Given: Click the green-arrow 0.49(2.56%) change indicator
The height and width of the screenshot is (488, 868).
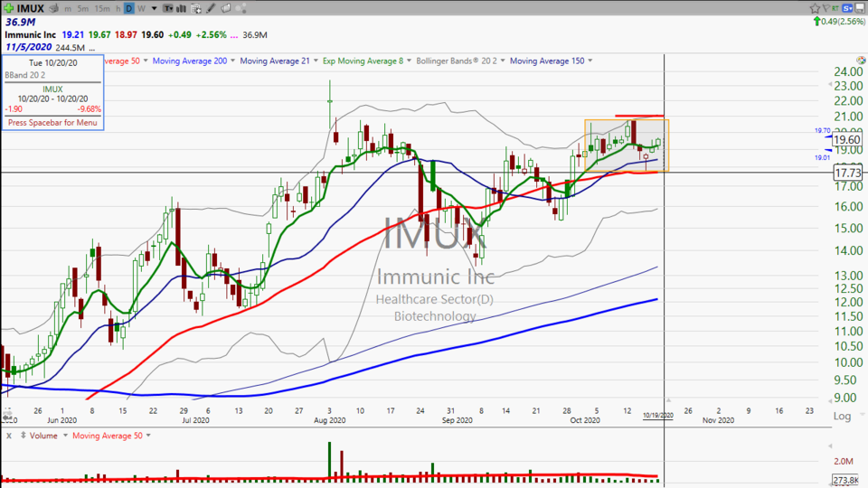Looking at the screenshot, I should (839, 22).
